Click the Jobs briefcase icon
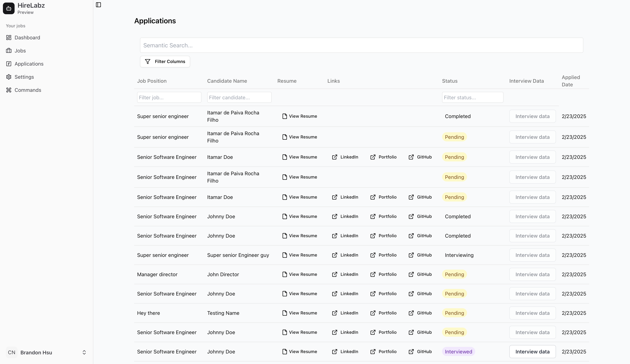630x364 pixels. [9, 51]
